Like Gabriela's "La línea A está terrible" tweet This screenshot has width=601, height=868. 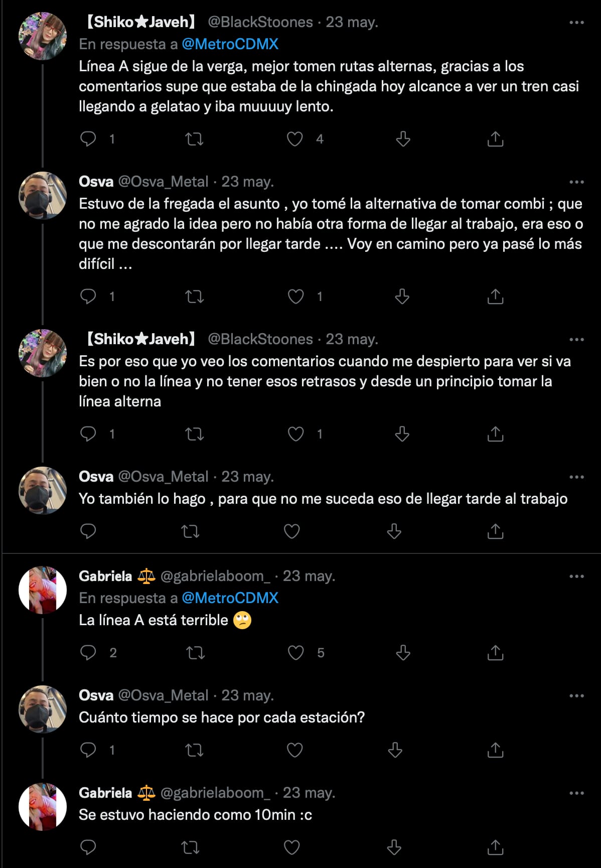(295, 653)
